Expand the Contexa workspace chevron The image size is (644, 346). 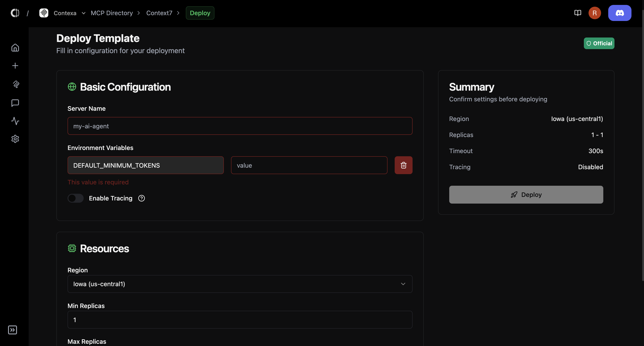83,13
